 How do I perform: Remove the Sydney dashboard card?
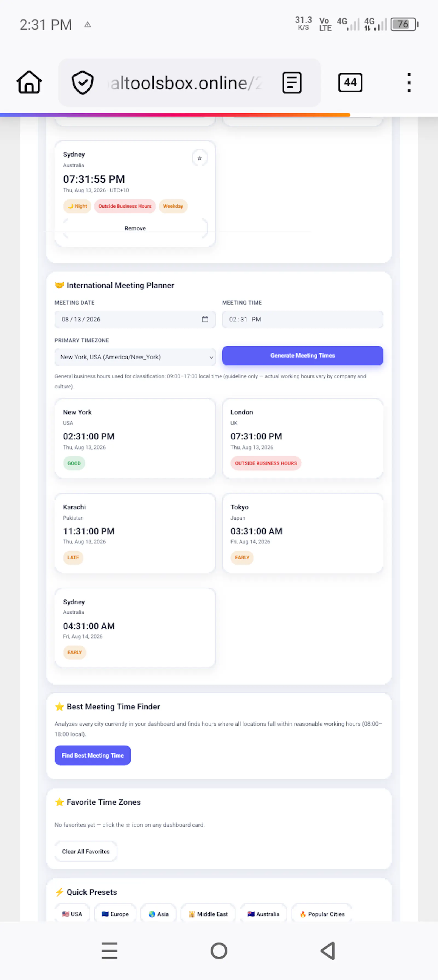point(135,228)
